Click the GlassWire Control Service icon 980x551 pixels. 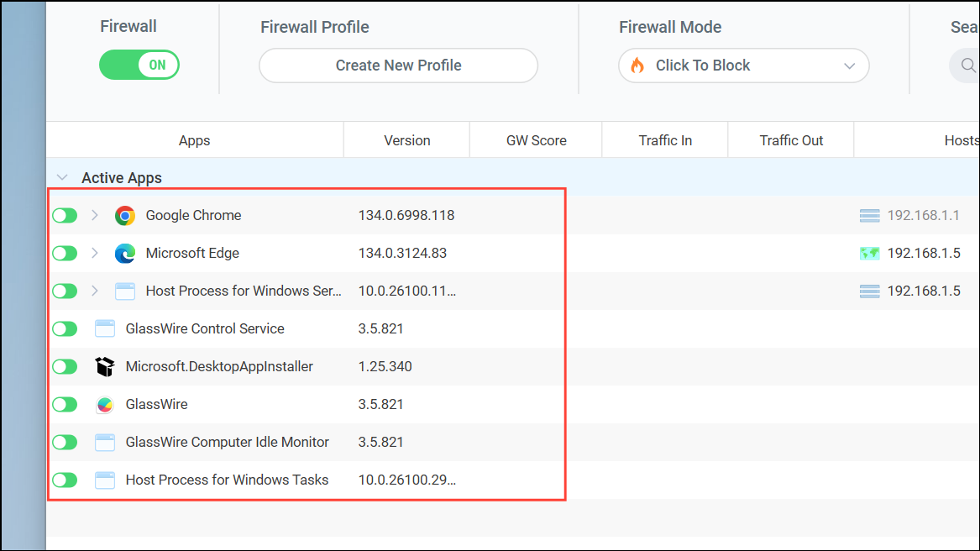point(104,328)
